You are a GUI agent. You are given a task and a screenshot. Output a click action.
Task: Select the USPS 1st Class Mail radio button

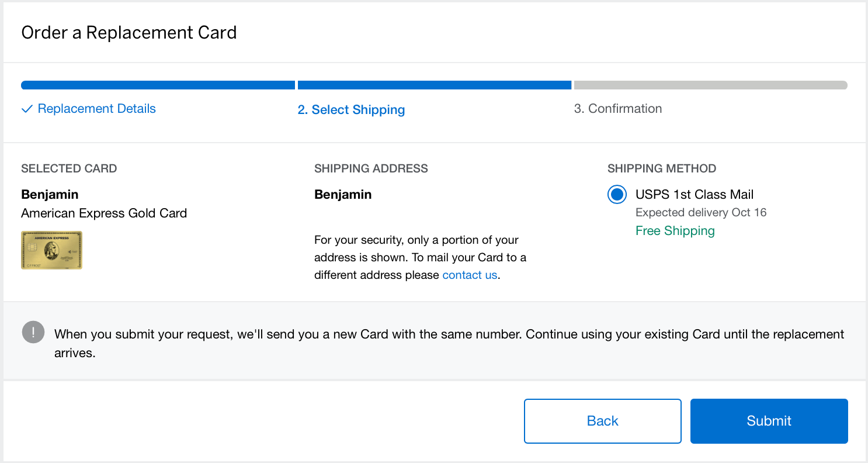(x=617, y=195)
